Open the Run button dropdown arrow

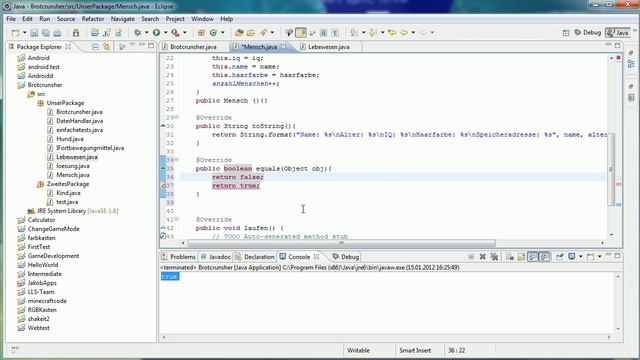165,33
